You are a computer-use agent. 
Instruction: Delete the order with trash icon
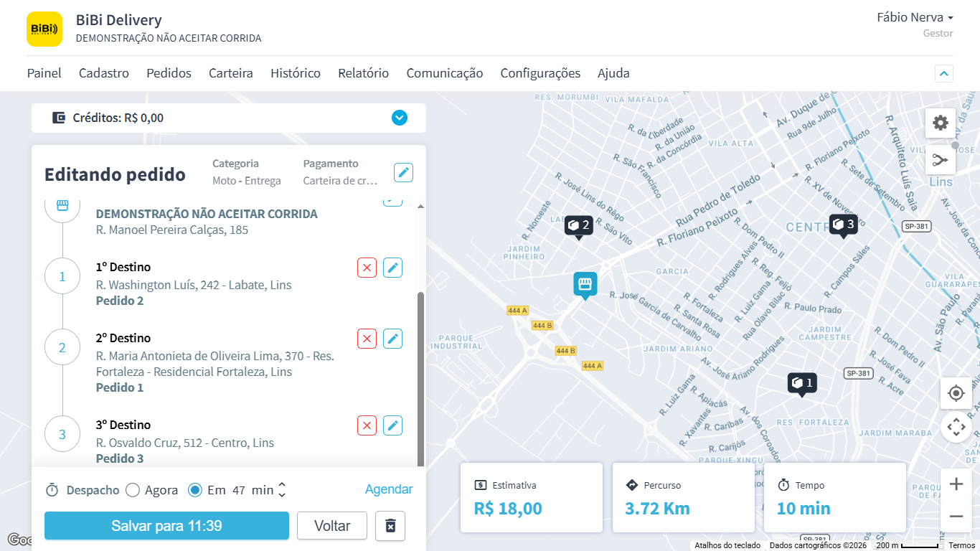point(390,526)
